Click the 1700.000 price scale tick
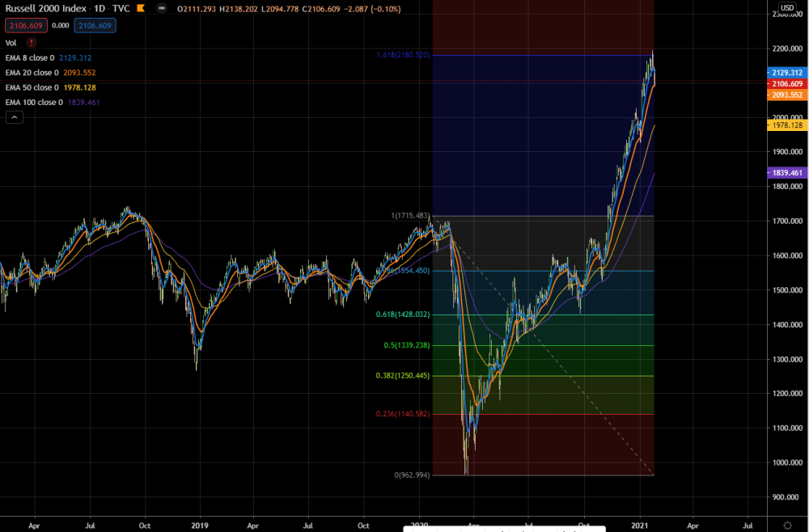 tap(787, 222)
